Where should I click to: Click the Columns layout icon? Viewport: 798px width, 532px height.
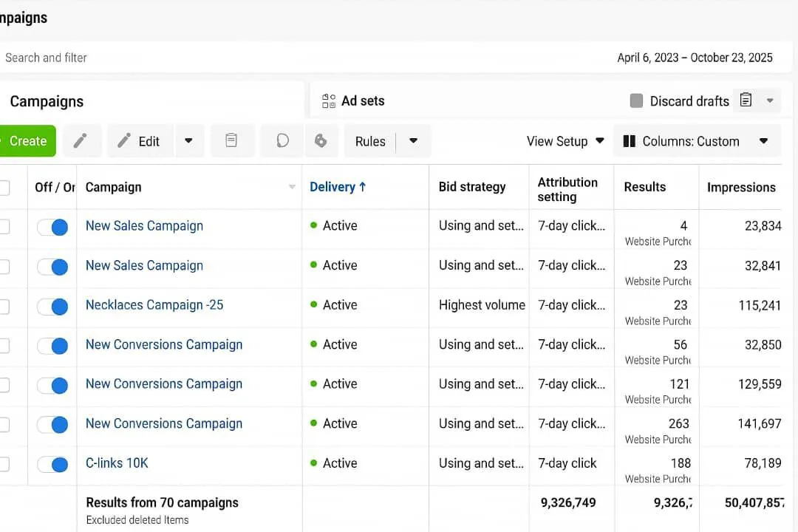point(630,141)
